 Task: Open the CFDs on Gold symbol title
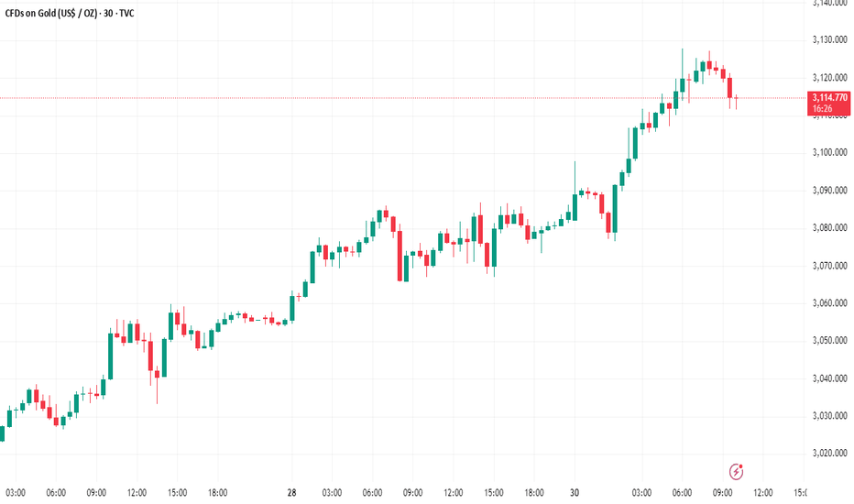[50, 13]
